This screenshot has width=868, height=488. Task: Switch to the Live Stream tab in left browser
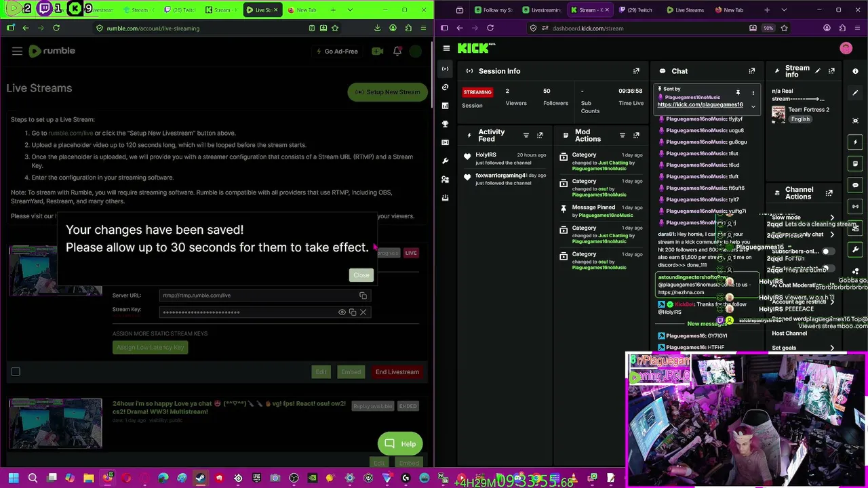pos(261,10)
